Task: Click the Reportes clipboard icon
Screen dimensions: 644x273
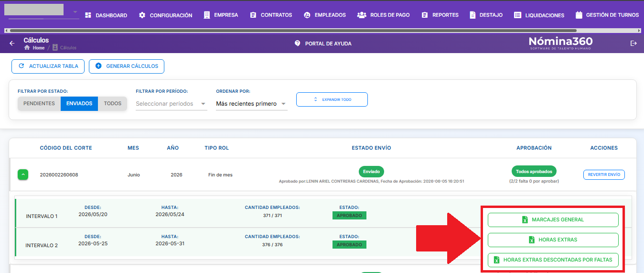Action: [x=425, y=15]
